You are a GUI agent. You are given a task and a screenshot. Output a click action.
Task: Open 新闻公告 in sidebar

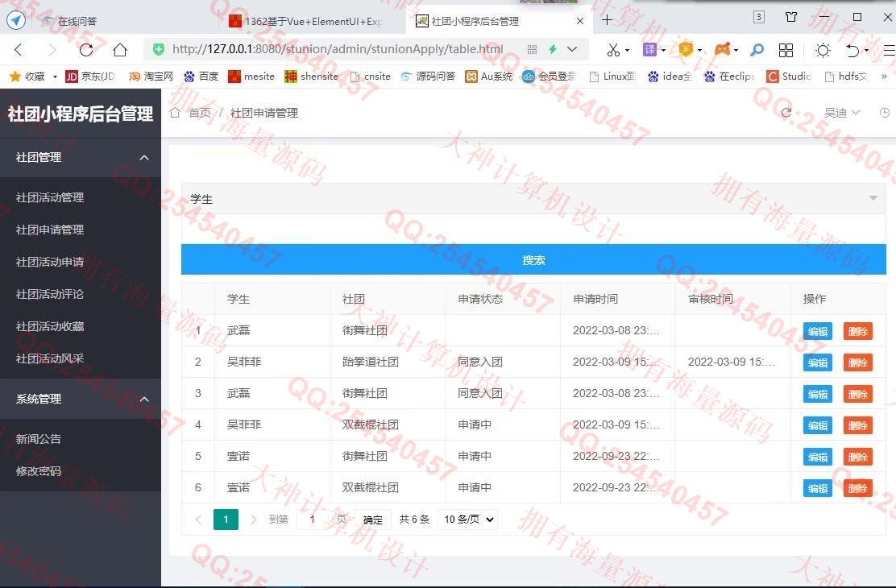39,439
